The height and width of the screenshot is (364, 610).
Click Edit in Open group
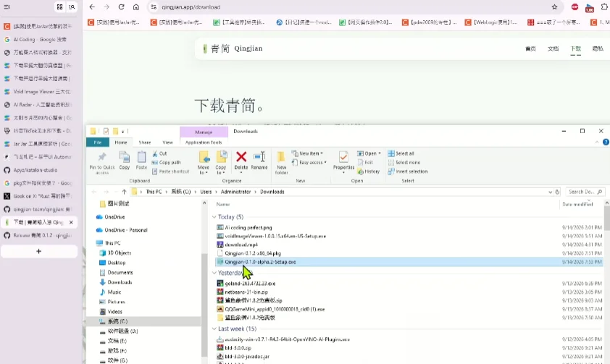pos(365,162)
